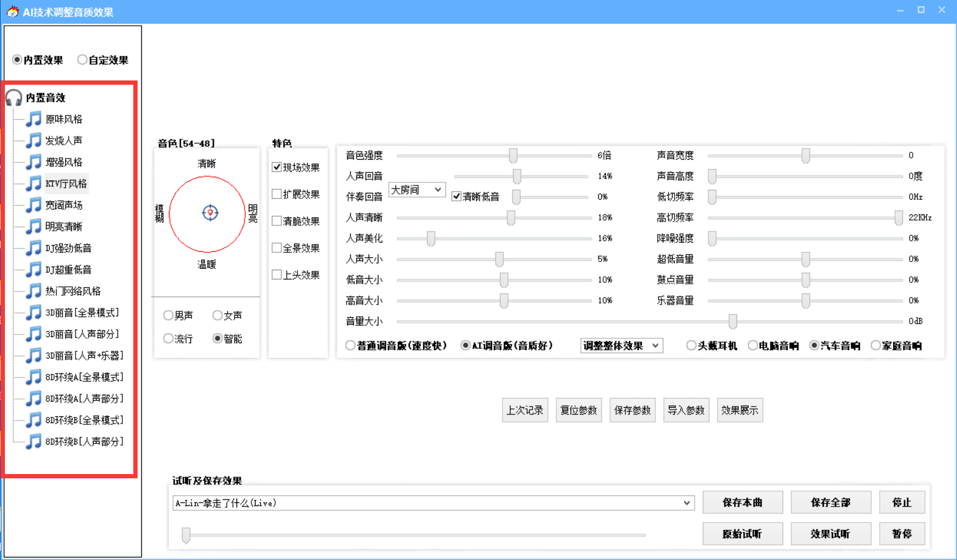Click the music note icon beside 热门网络风格
The image size is (957, 560).
[x=34, y=291]
